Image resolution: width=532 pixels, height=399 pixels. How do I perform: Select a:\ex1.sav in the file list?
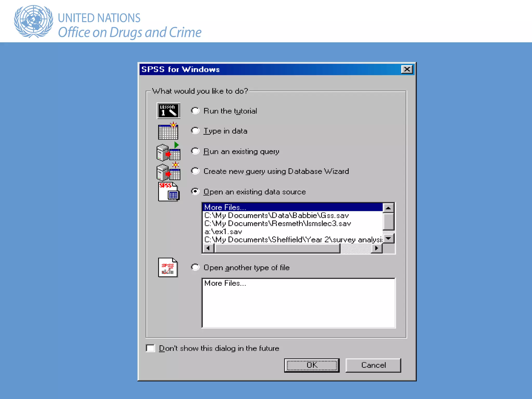coord(223,231)
